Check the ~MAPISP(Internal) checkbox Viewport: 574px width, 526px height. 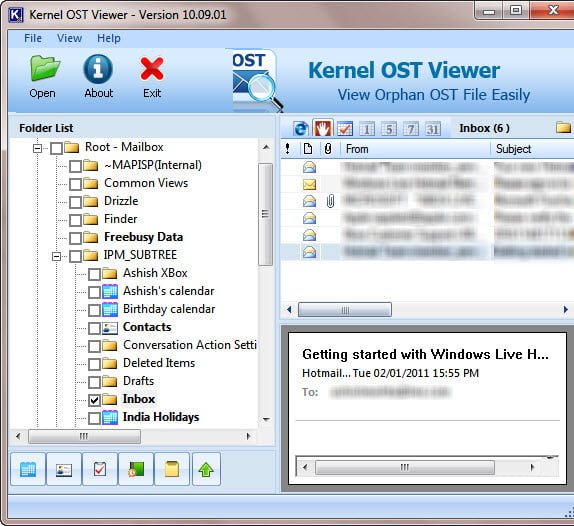[x=75, y=166]
